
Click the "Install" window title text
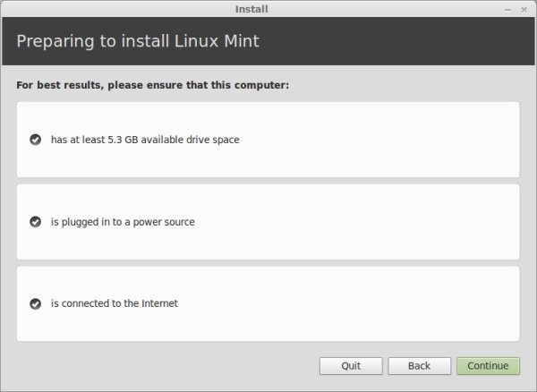click(x=251, y=10)
